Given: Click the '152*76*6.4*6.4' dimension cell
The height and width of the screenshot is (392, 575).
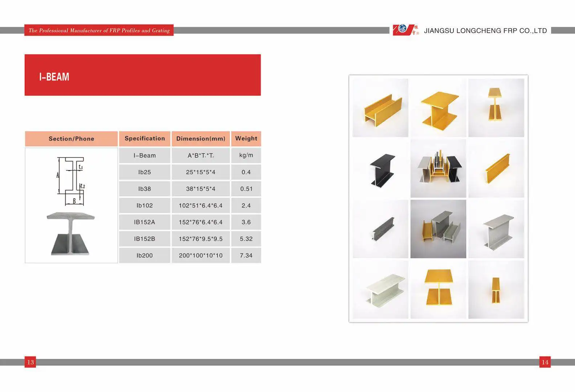Looking at the screenshot, I should 201,222.
